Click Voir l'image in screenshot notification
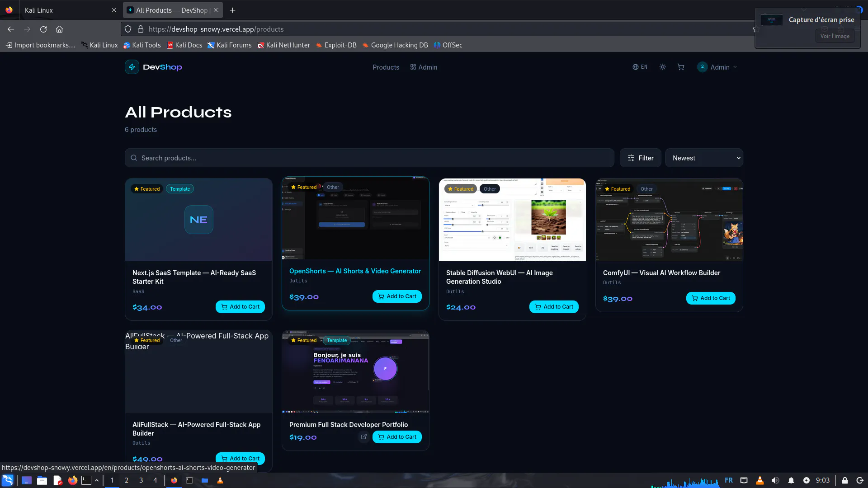Viewport: 868px width, 488px height. (835, 36)
